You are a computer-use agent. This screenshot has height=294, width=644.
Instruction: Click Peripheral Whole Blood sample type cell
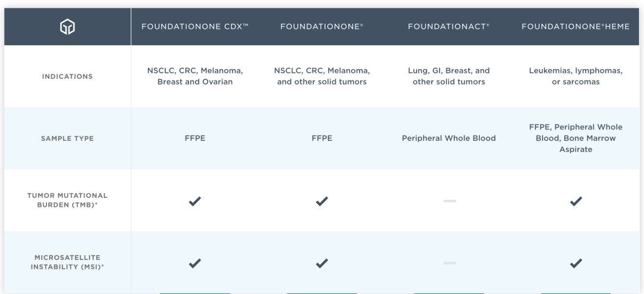point(449,138)
